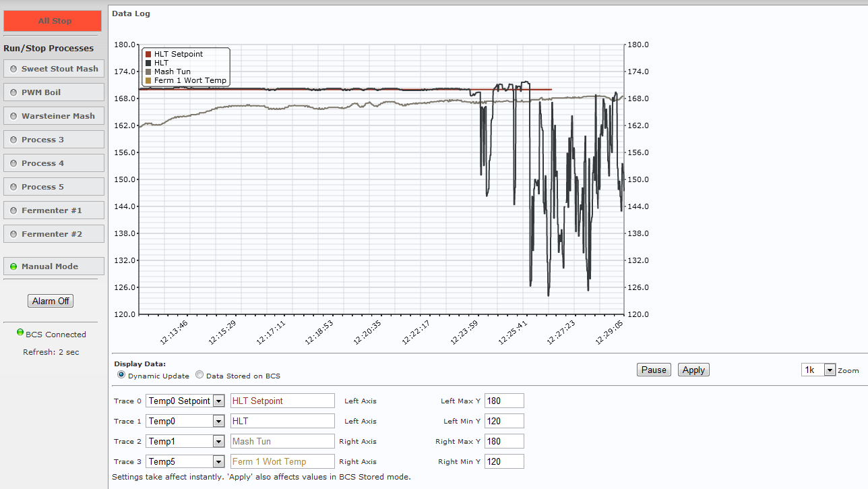Viewport: 868px width, 489px height.
Task: Toggle the Fermenter #2 process
Action: click(54, 234)
